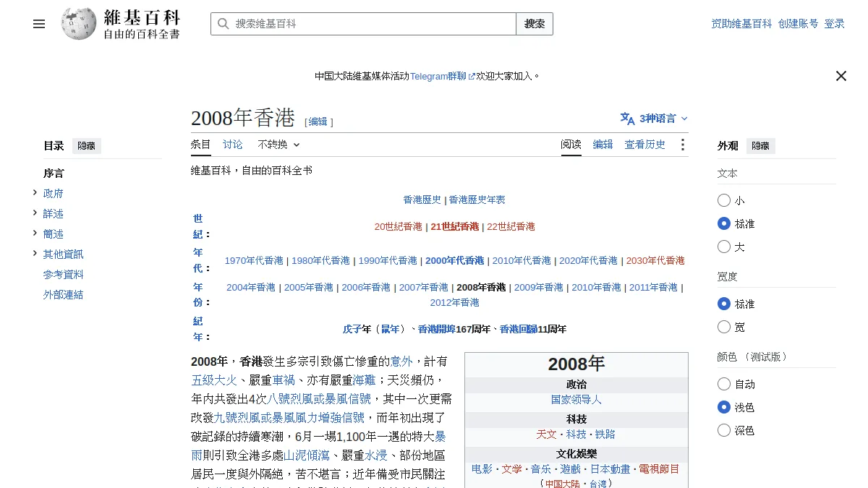Viewport: 868px width, 488px height.
Task: Switch to the 编辑 tab
Action: click(603, 145)
